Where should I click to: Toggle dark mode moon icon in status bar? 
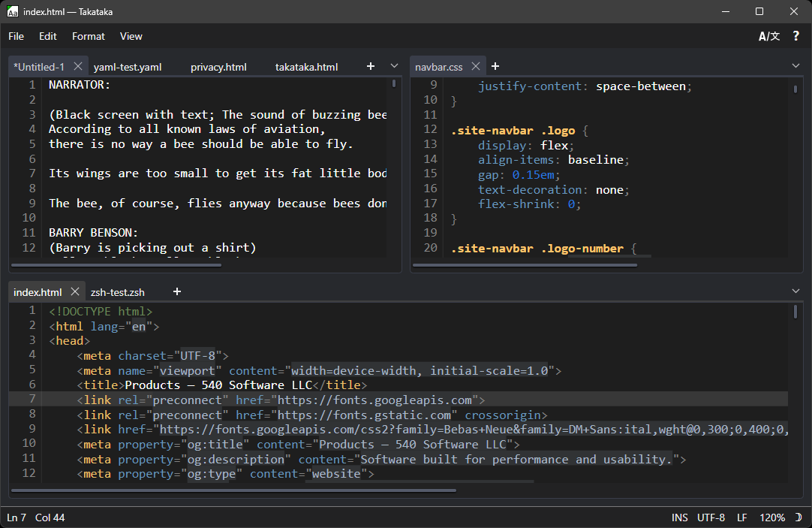(798, 517)
